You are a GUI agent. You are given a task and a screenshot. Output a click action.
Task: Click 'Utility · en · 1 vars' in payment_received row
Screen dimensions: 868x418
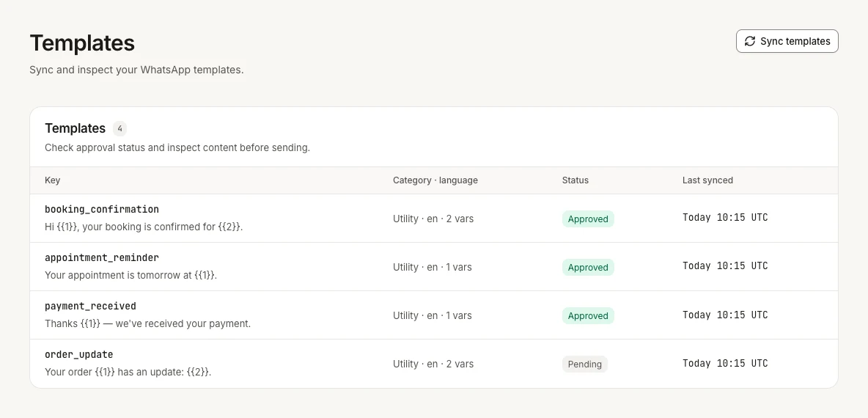click(433, 315)
